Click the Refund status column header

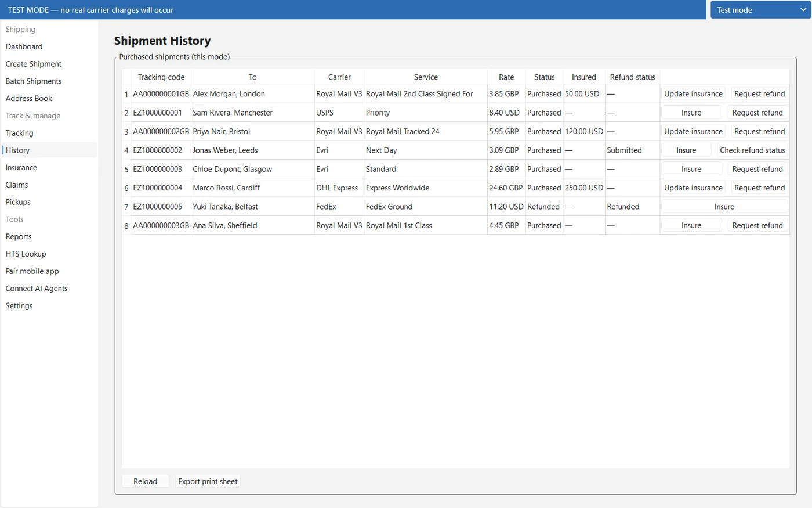632,77
